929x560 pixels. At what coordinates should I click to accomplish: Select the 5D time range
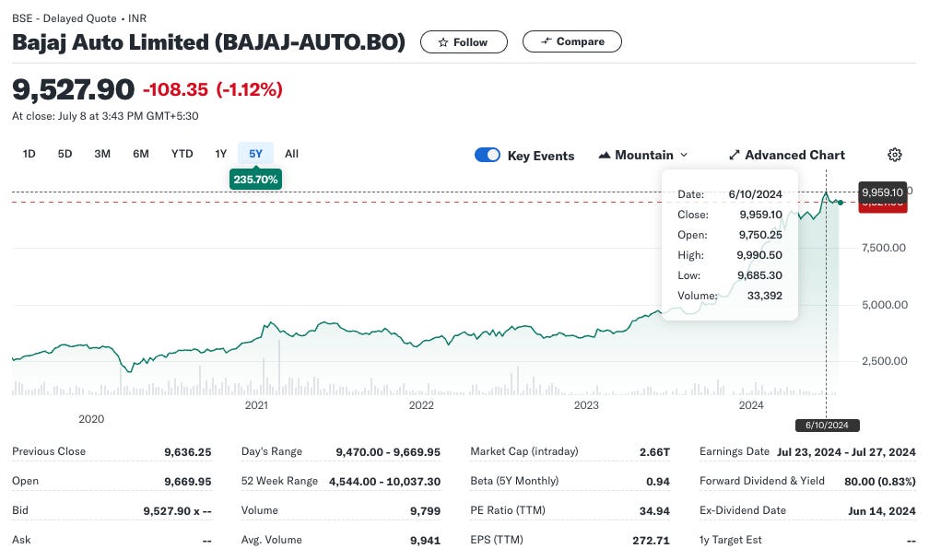point(65,154)
